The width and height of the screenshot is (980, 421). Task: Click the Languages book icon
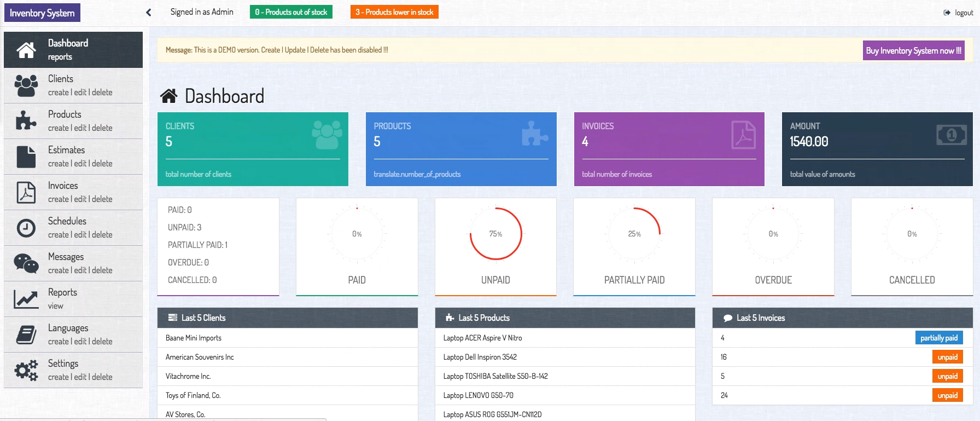(26, 335)
